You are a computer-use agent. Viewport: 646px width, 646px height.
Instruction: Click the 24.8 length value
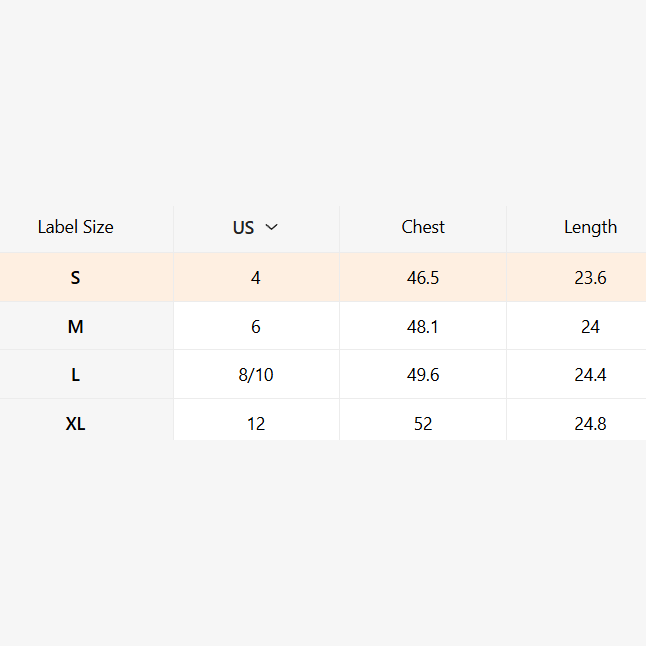(590, 424)
